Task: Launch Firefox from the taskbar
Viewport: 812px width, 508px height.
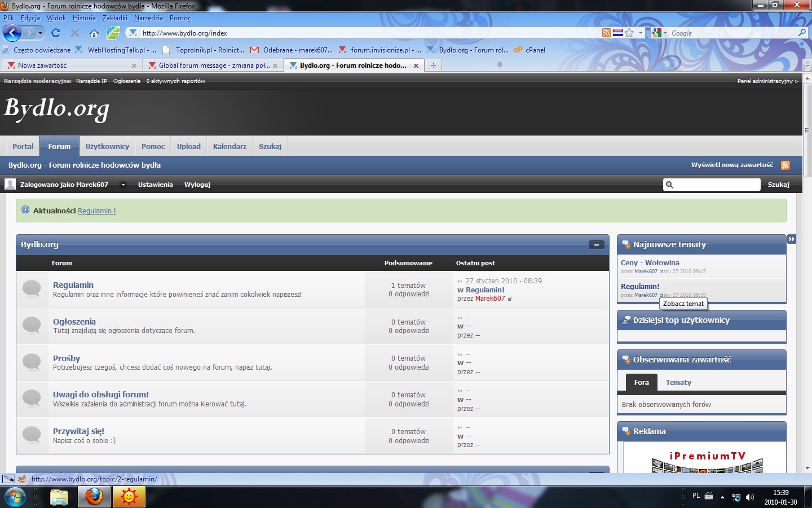Action: (x=94, y=497)
